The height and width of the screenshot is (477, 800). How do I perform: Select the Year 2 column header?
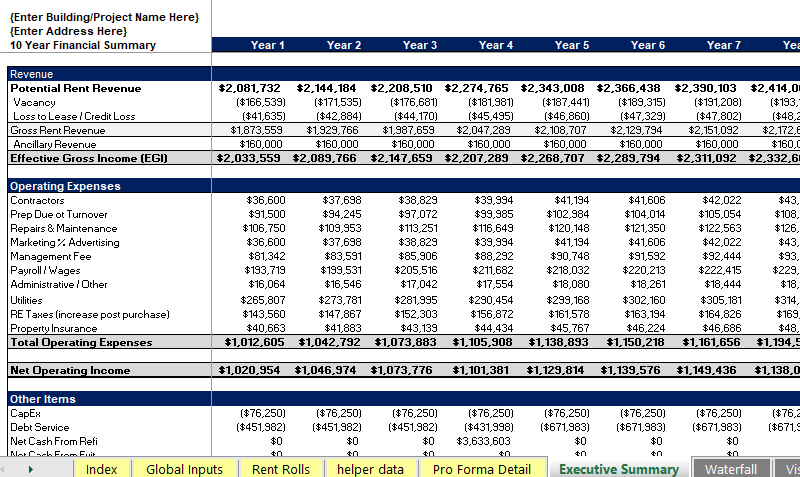pyautogui.click(x=343, y=45)
